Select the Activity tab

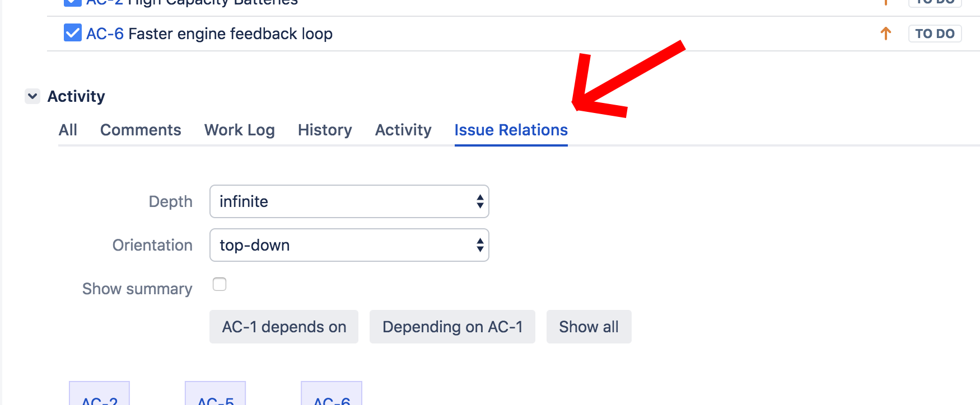[403, 130]
